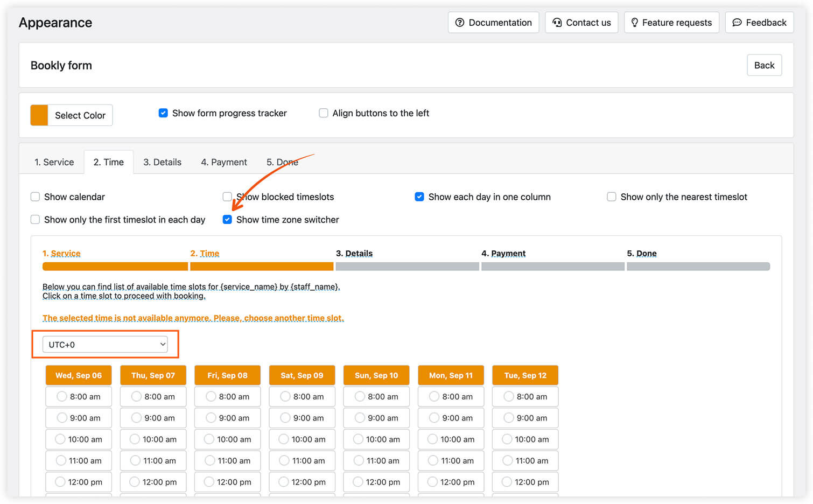
Task: Click the Feature requests lightbulb icon
Action: coord(634,23)
